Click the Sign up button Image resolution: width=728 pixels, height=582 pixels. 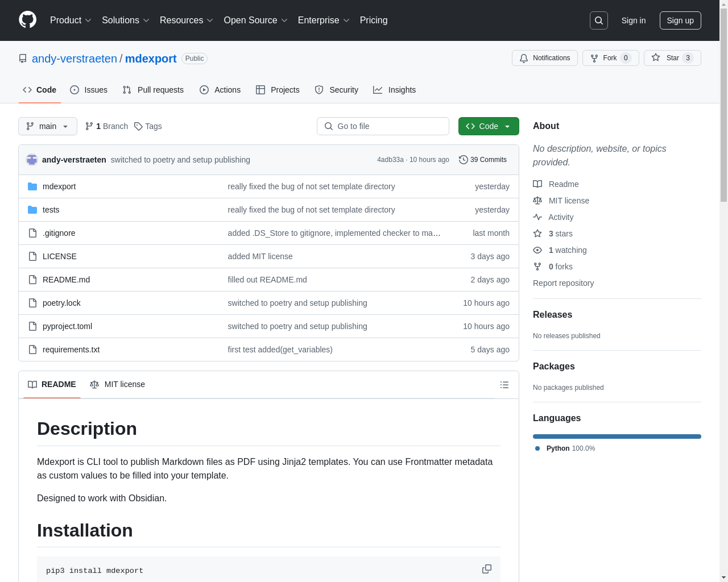coord(680,20)
